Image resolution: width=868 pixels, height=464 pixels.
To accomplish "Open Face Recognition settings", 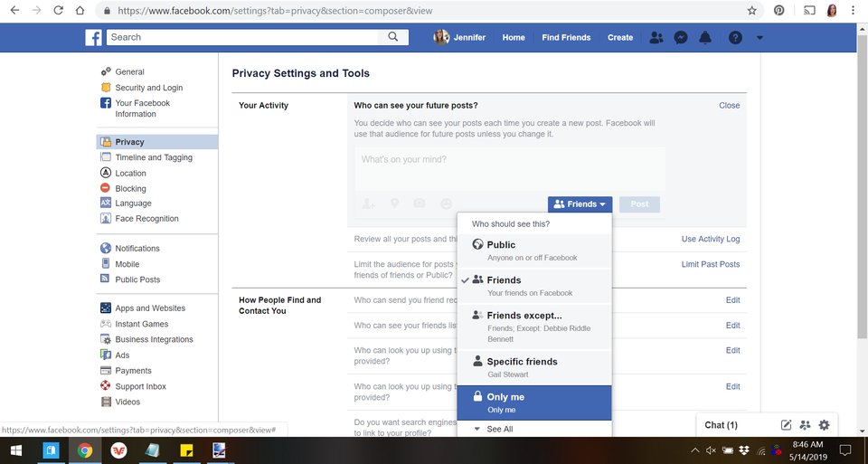I will (146, 219).
